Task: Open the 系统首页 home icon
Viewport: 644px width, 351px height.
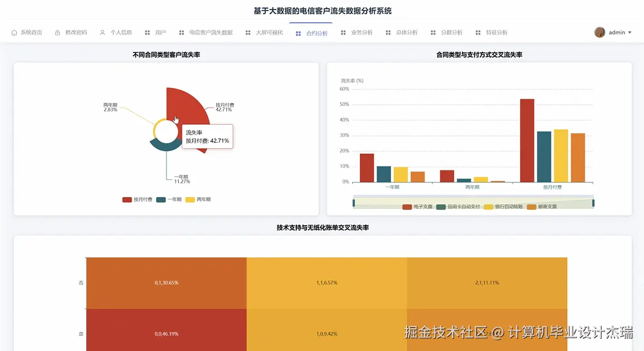Action: click(x=14, y=32)
